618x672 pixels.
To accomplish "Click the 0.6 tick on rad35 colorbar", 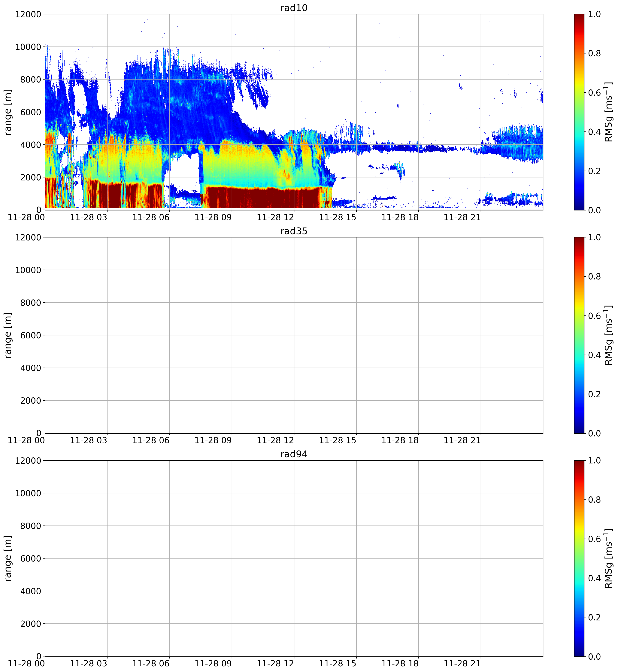I will tap(594, 316).
